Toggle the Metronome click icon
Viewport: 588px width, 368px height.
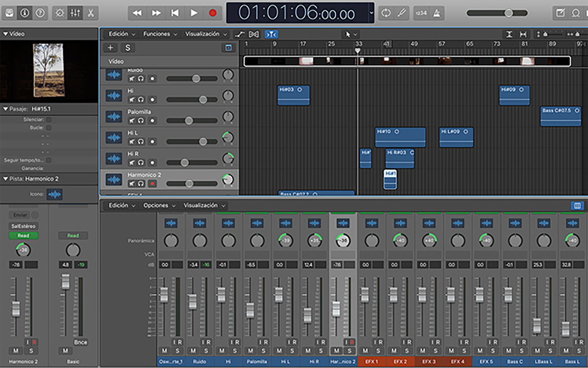tap(437, 13)
